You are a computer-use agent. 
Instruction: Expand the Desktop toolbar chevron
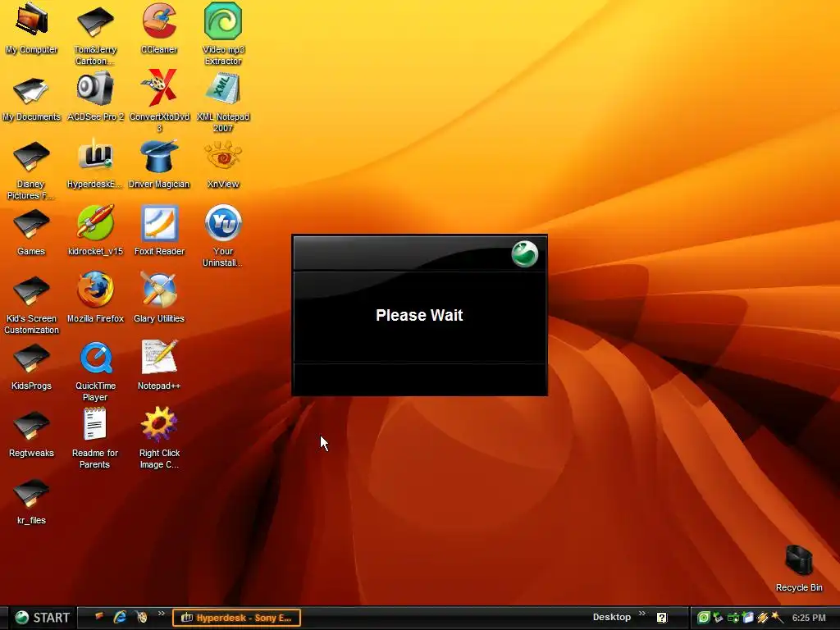coord(641,614)
